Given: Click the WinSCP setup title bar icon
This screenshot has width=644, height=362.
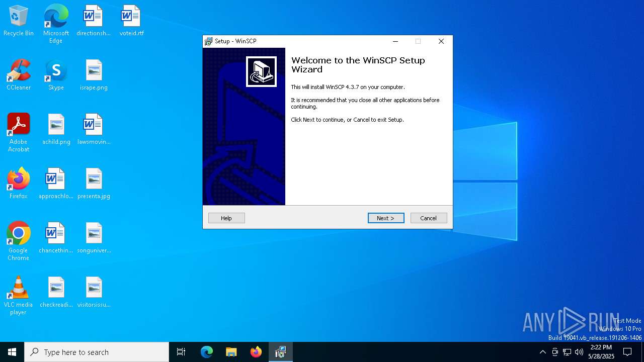Looking at the screenshot, I should click(208, 41).
